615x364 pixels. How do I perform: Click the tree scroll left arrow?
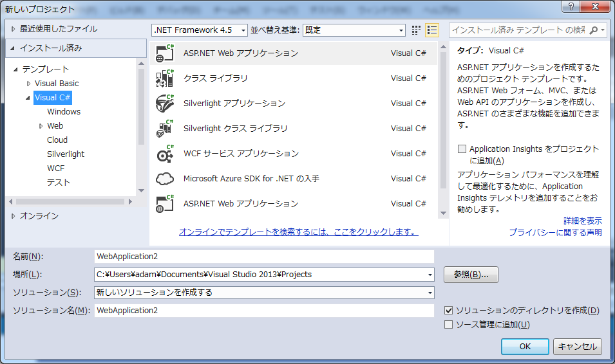point(10,201)
